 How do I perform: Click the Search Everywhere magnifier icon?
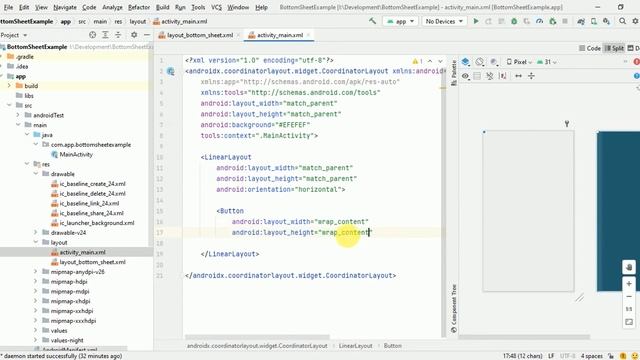point(622,21)
